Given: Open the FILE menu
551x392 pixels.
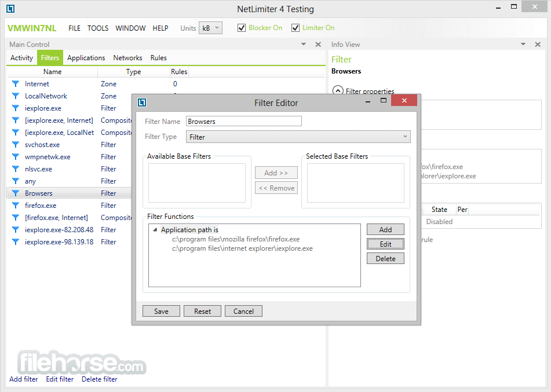Looking at the screenshot, I should click(x=75, y=28).
